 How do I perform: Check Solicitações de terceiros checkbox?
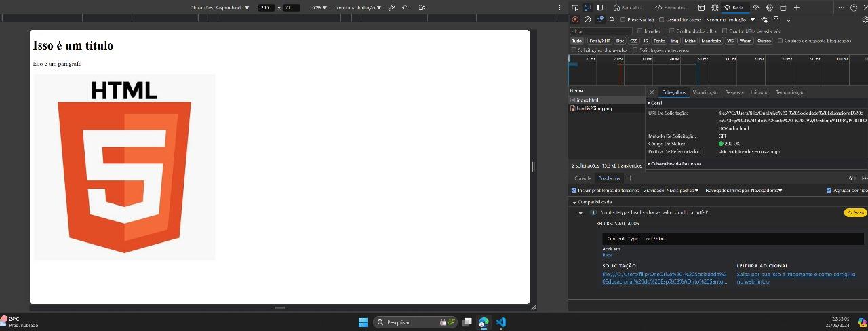click(x=635, y=50)
